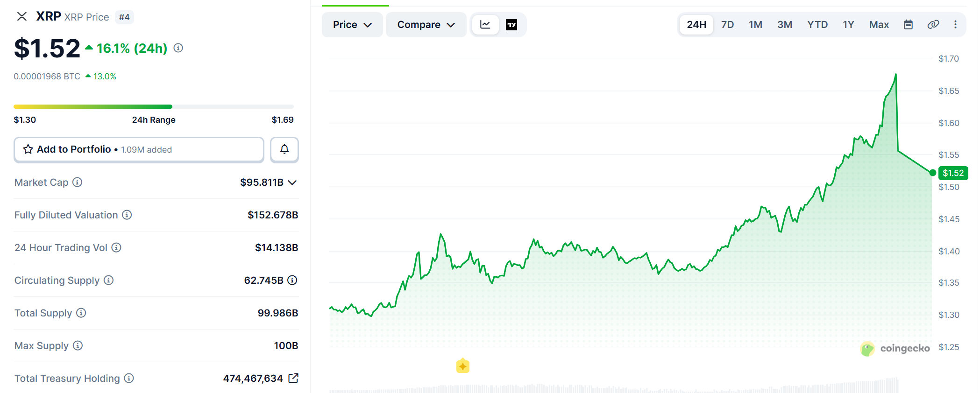Open the Price dropdown
Screen dimensions: 980x393
click(352, 25)
